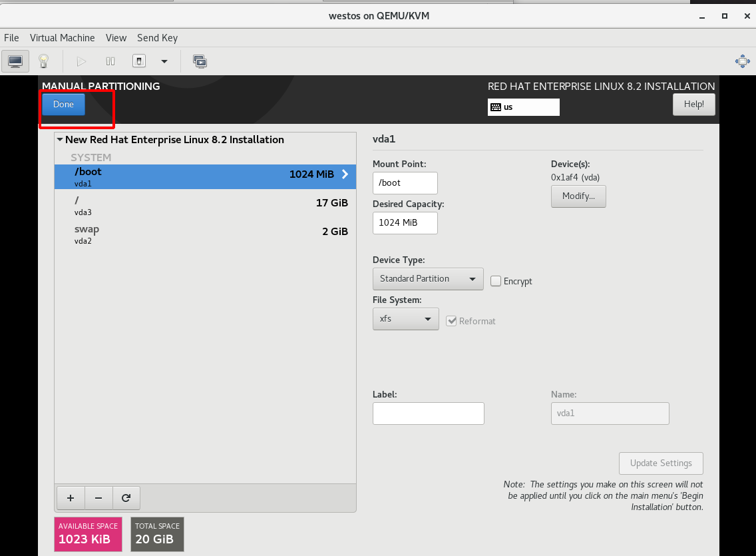Open the File menu

pyautogui.click(x=11, y=37)
